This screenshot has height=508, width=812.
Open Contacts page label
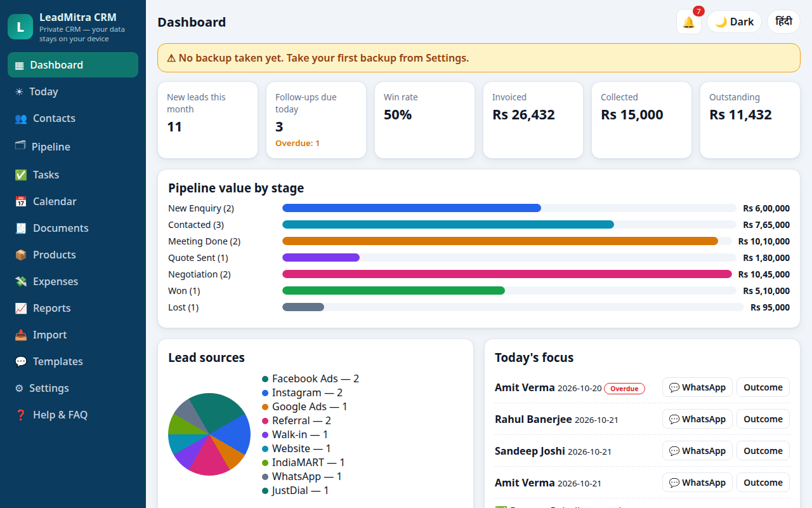pos(54,118)
